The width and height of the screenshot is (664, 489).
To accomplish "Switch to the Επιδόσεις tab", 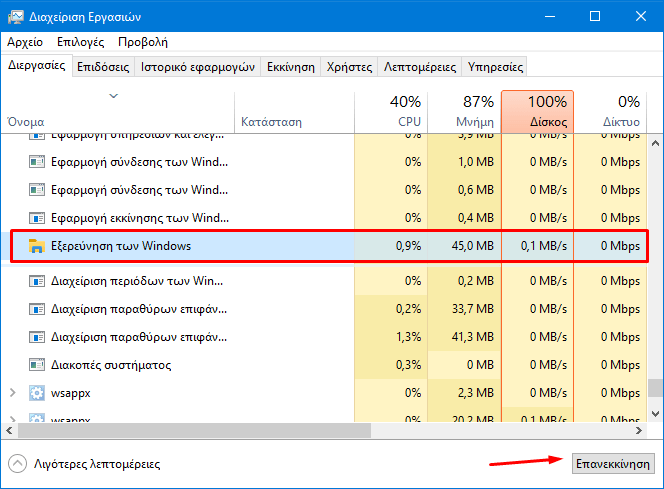I will click(x=103, y=67).
